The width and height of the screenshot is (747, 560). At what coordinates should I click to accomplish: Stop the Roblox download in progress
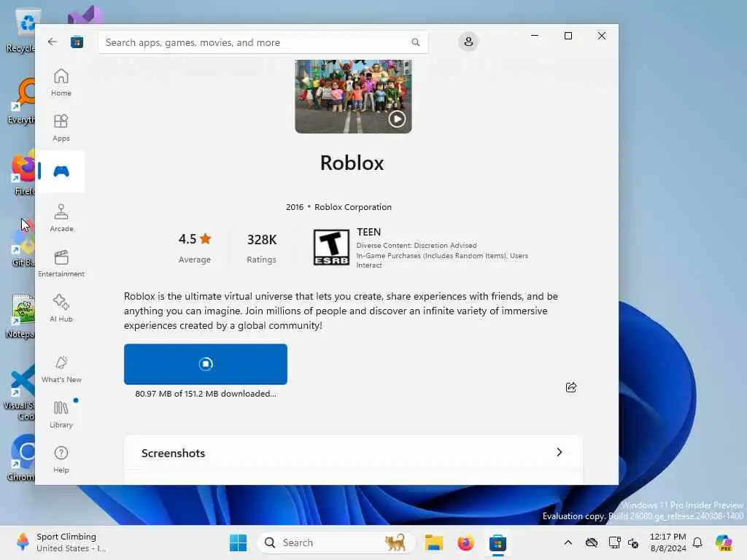click(205, 364)
